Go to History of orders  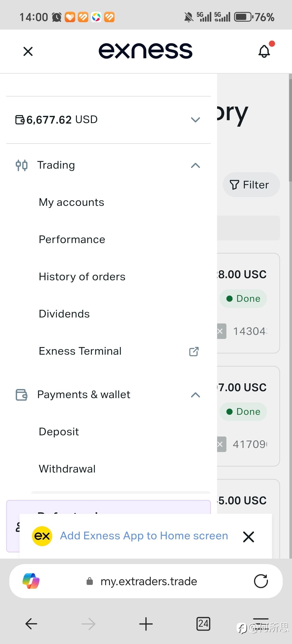[82, 277]
